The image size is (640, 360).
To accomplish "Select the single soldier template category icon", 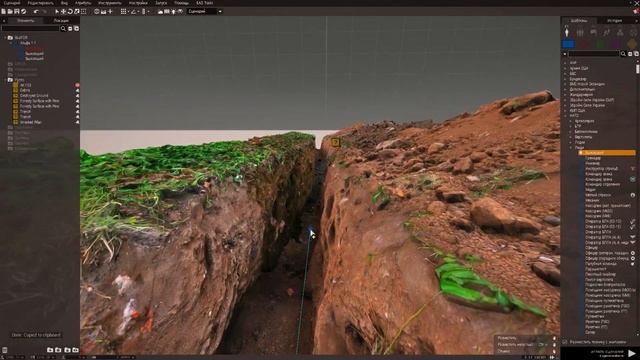I will click(x=567, y=32).
